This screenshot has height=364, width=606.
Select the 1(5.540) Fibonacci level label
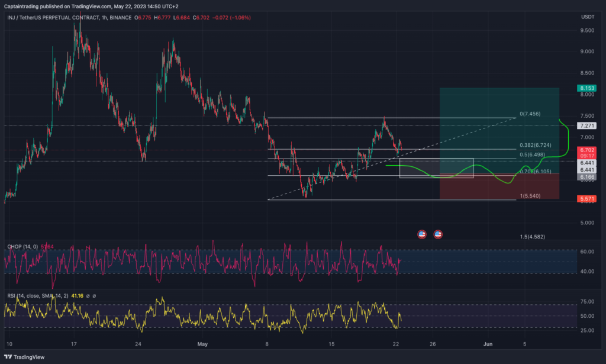point(530,195)
